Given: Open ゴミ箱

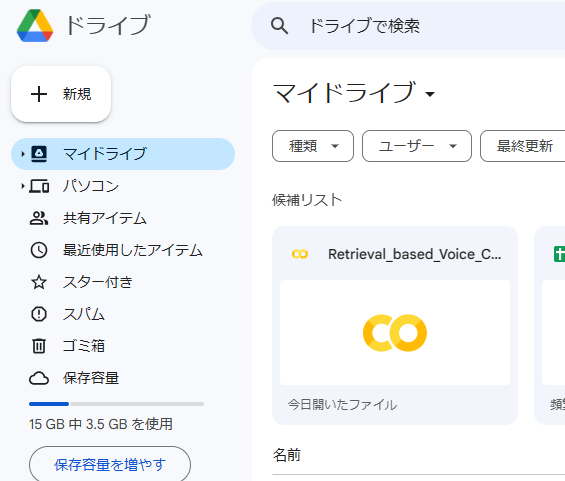Looking at the screenshot, I should [84, 346].
